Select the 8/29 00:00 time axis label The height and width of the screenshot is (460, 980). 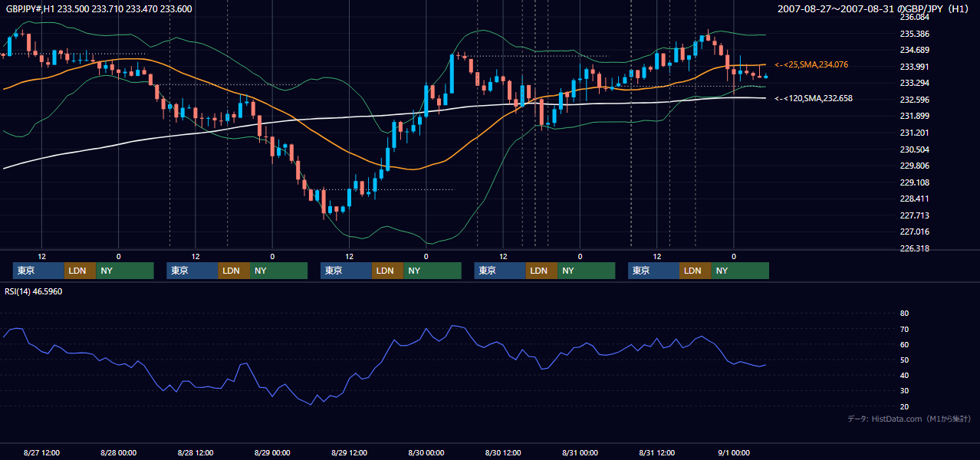pyautogui.click(x=272, y=453)
